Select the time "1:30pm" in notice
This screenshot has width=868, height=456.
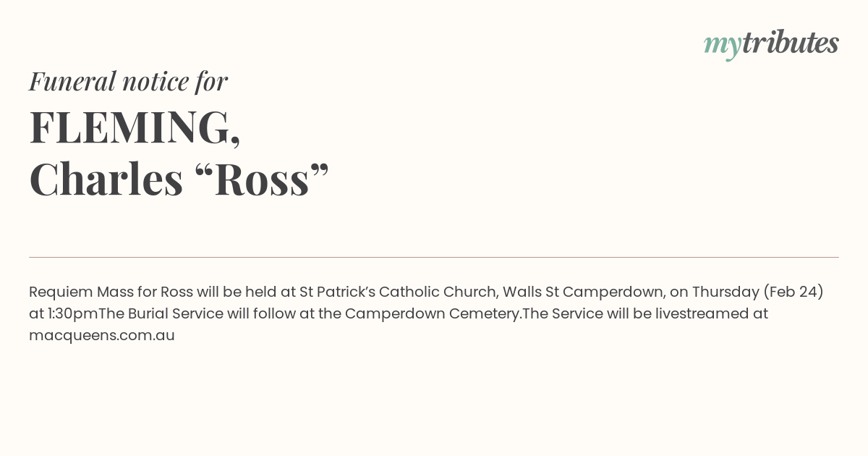73,314
